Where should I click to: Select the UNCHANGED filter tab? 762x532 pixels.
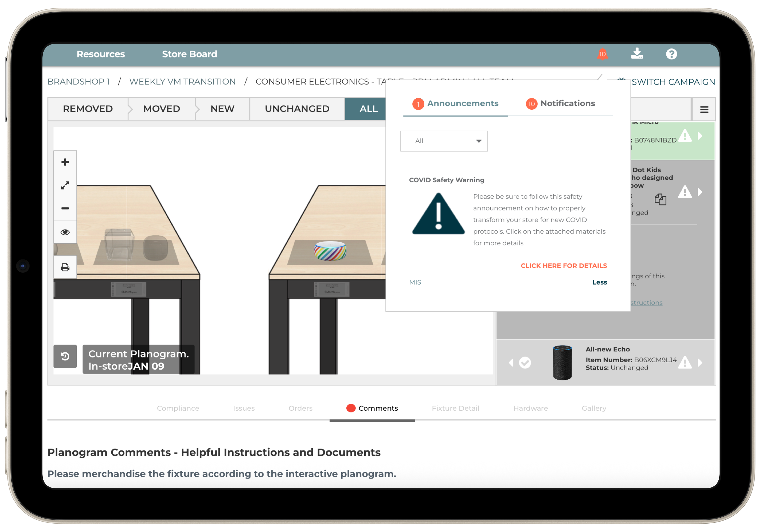297,109
